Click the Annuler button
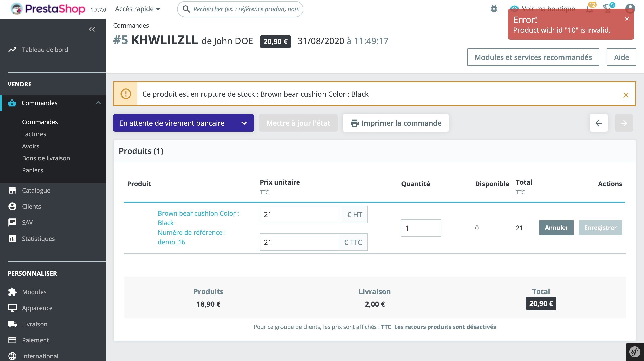The width and height of the screenshot is (644, 361). [x=556, y=228]
